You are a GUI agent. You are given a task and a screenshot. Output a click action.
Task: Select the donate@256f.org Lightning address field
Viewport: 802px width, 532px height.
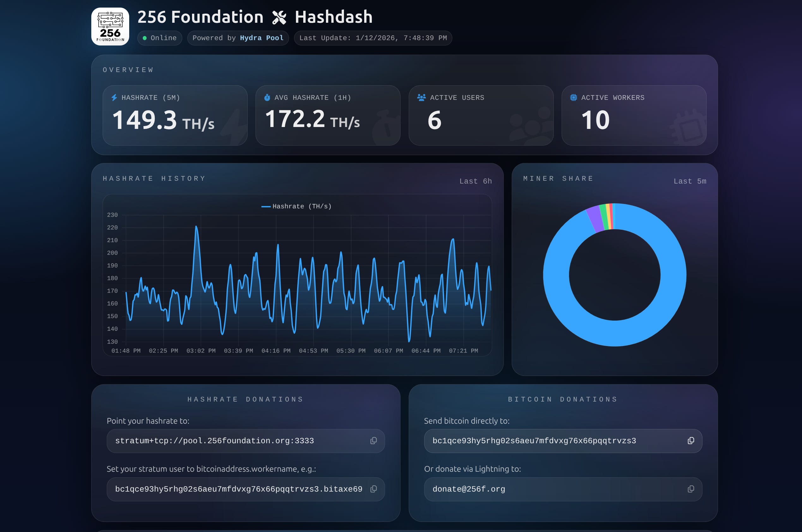(468, 489)
